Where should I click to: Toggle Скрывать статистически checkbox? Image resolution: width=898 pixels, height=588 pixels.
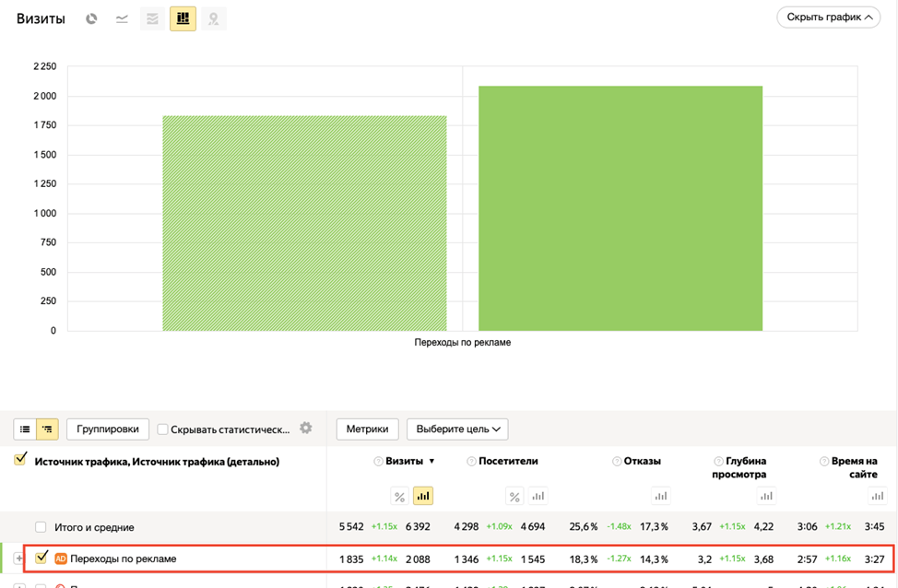(162, 429)
